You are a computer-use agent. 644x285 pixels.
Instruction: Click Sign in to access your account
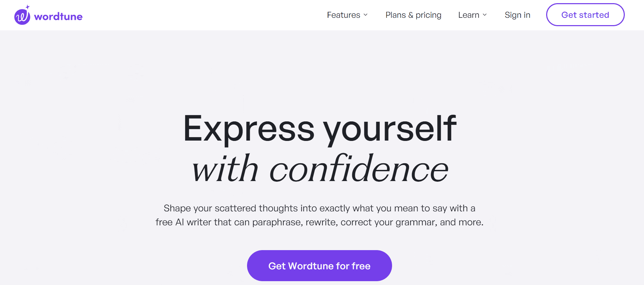518,15
